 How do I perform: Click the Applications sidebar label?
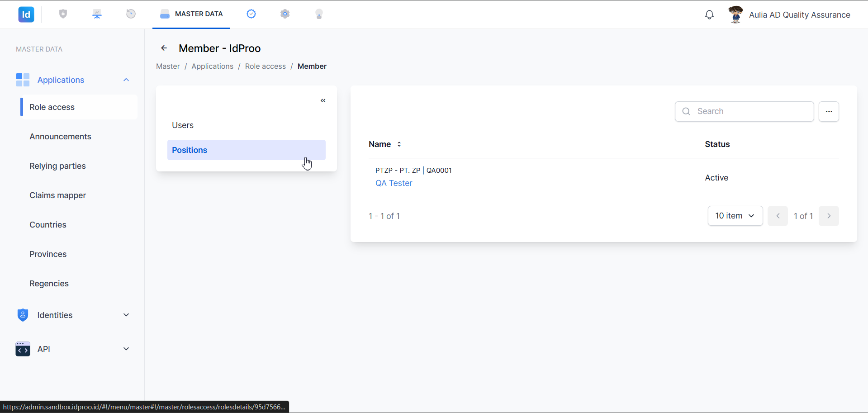[61, 80]
